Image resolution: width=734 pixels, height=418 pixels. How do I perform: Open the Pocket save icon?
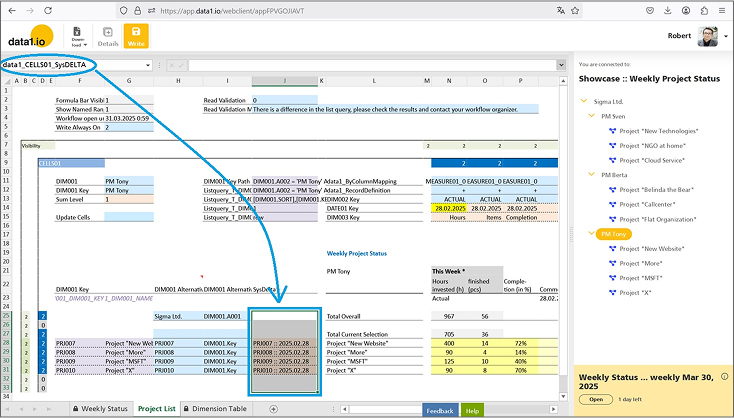[650, 10]
